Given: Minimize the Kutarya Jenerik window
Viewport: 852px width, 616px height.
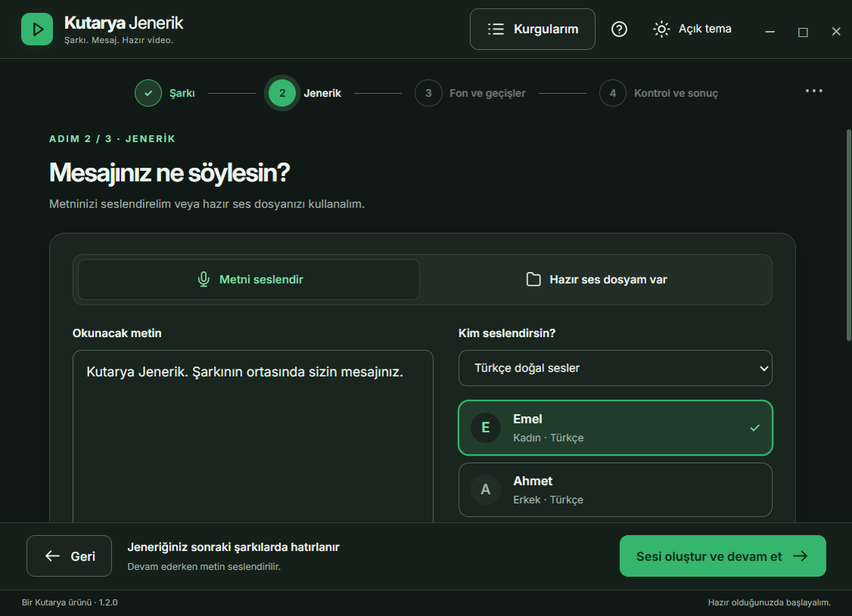Looking at the screenshot, I should click(x=770, y=32).
